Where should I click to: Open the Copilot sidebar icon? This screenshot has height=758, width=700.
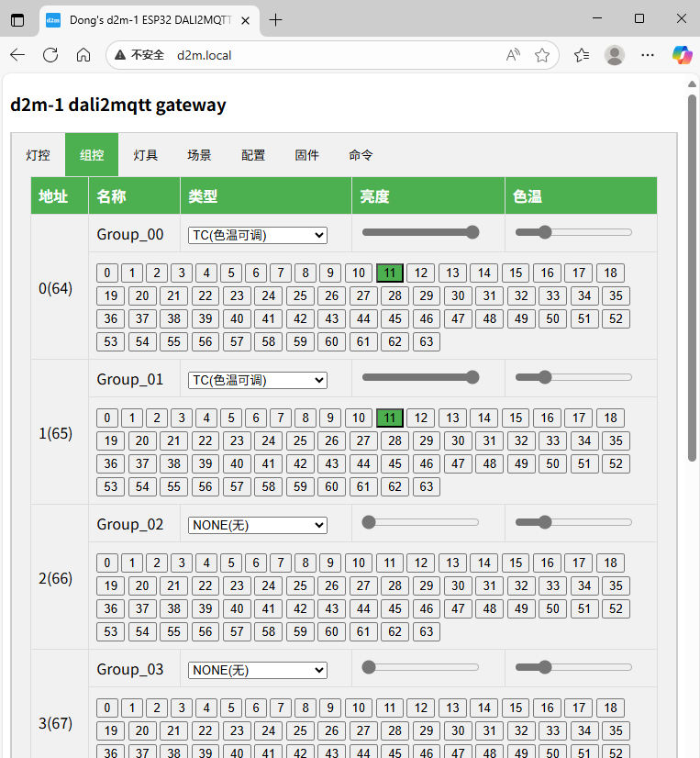pyautogui.click(x=682, y=55)
